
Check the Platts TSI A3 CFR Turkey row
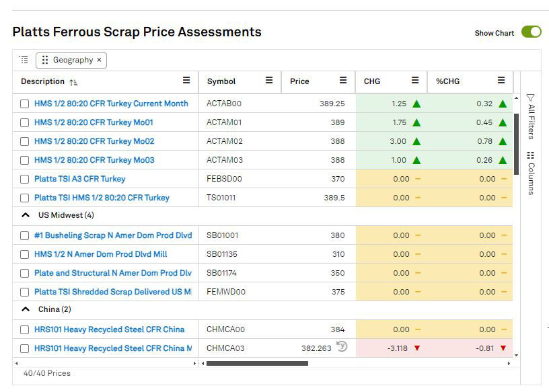tap(25, 180)
